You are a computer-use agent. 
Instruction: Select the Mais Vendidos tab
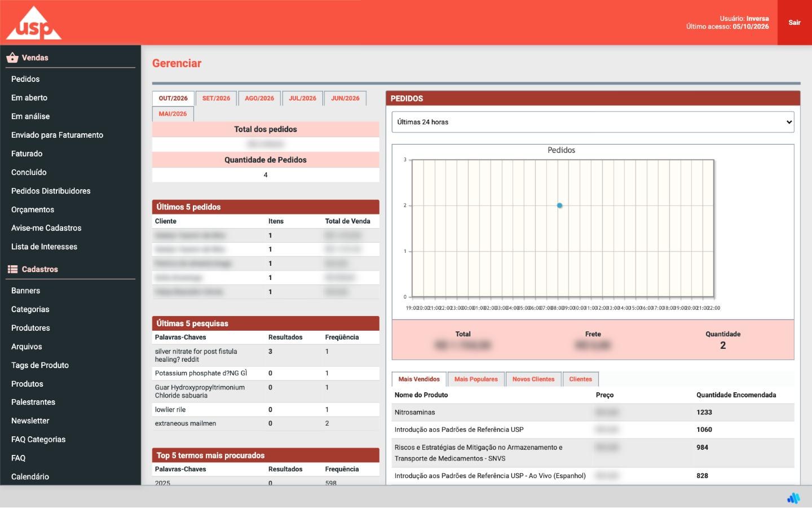tap(419, 379)
